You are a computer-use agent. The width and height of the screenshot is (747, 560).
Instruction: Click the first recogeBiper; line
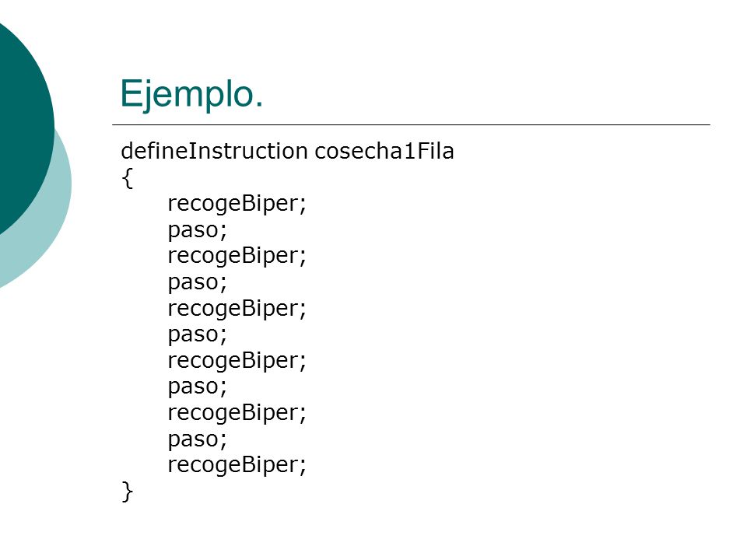237,205
